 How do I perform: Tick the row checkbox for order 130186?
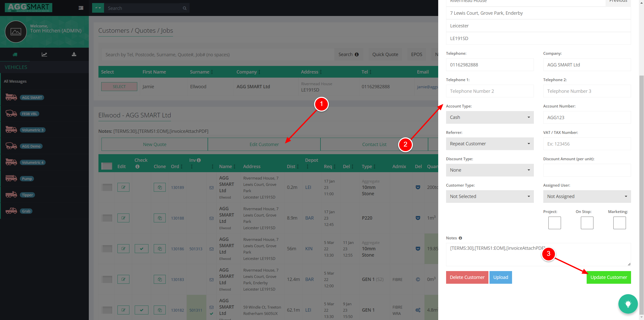(x=107, y=248)
